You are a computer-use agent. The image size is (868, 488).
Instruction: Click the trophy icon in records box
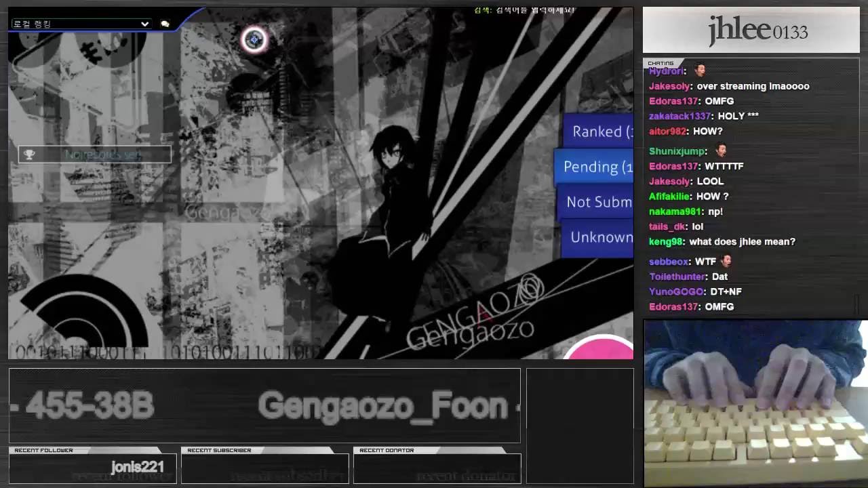point(29,155)
